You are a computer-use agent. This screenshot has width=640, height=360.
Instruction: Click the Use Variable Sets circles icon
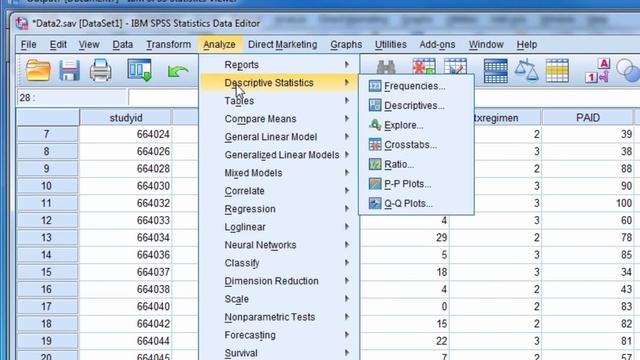pyautogui.click(x=628, y=71)
